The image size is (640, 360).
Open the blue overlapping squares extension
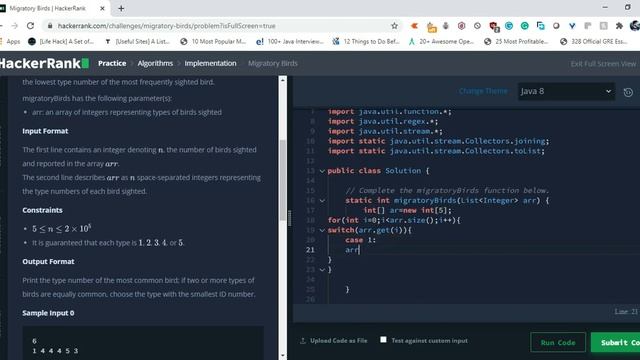point(540,26)
